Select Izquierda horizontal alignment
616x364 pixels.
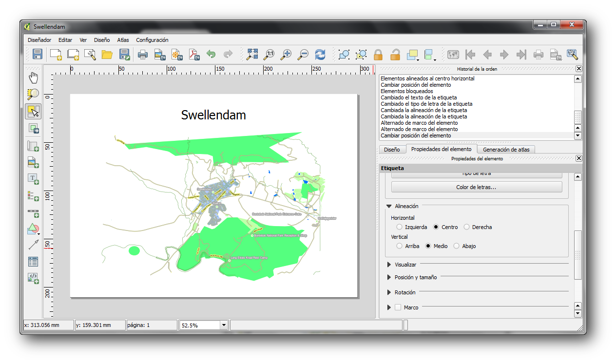point(400,227)
